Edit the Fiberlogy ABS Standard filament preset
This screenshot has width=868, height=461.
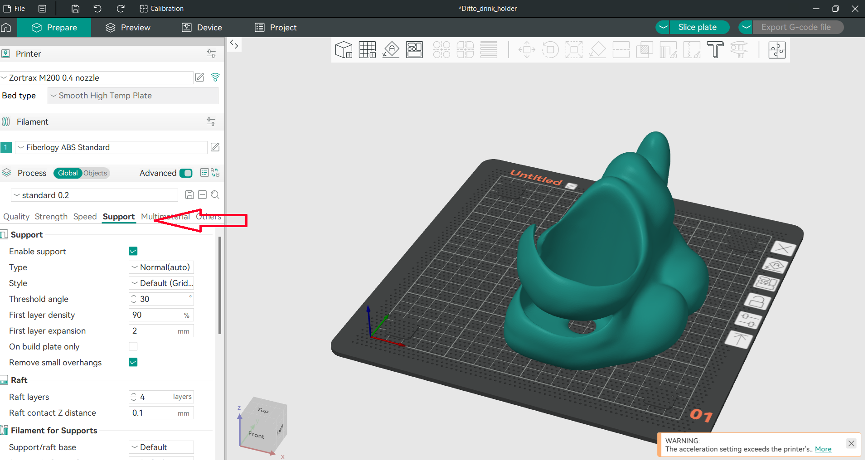pyautogui.click(x=215, y=147)
